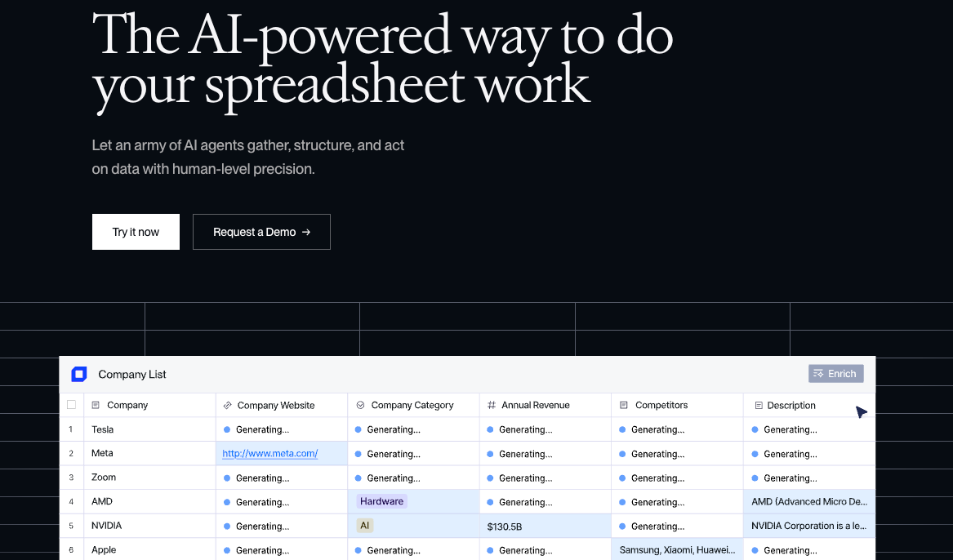Select the NVIDIA company cell
The width and height of the screenshot is (953, 560).
(149, 526)
